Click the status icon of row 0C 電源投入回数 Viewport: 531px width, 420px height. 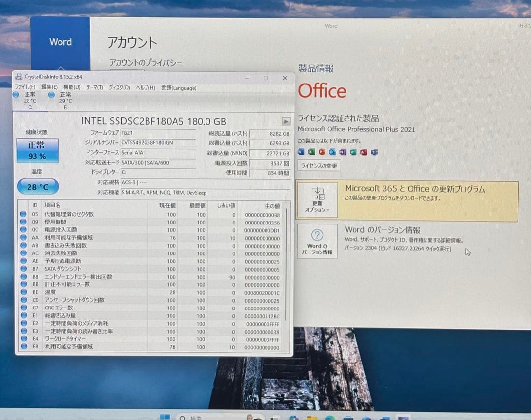click(x=23, y=229)
